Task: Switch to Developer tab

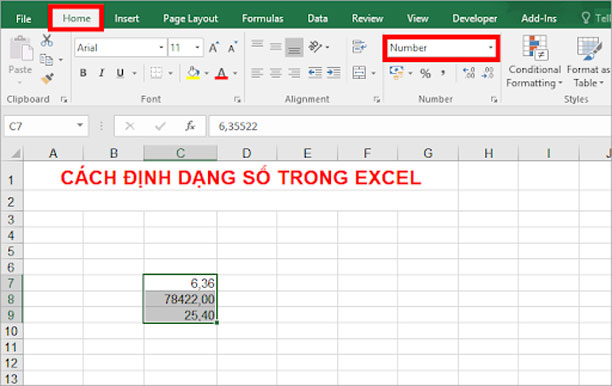Action: [475, 18]
